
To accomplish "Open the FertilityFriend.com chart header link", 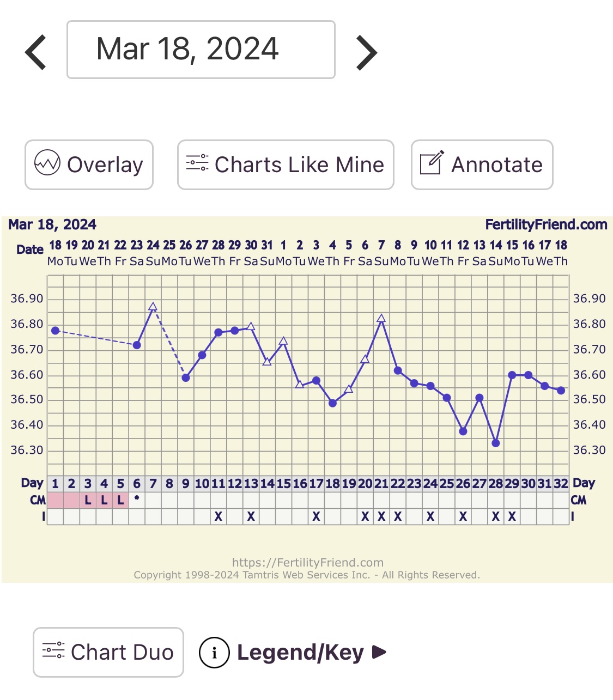I will (x=546, y=224).
